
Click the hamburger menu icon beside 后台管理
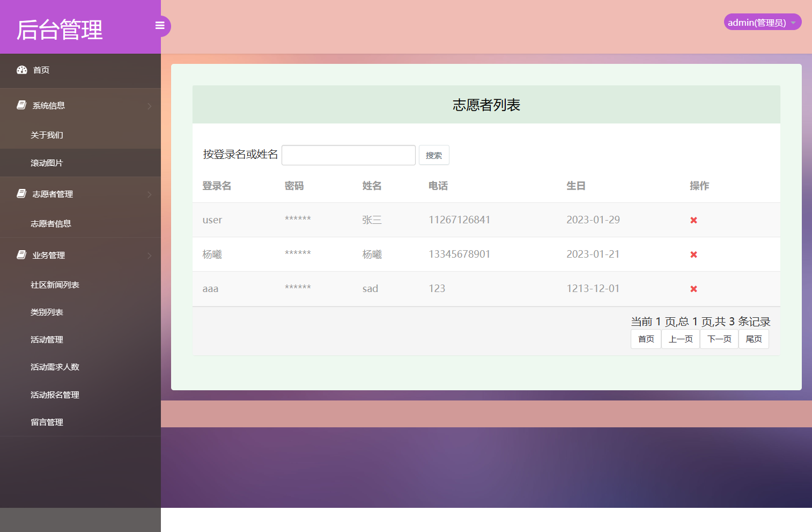(x=160, y=25)
